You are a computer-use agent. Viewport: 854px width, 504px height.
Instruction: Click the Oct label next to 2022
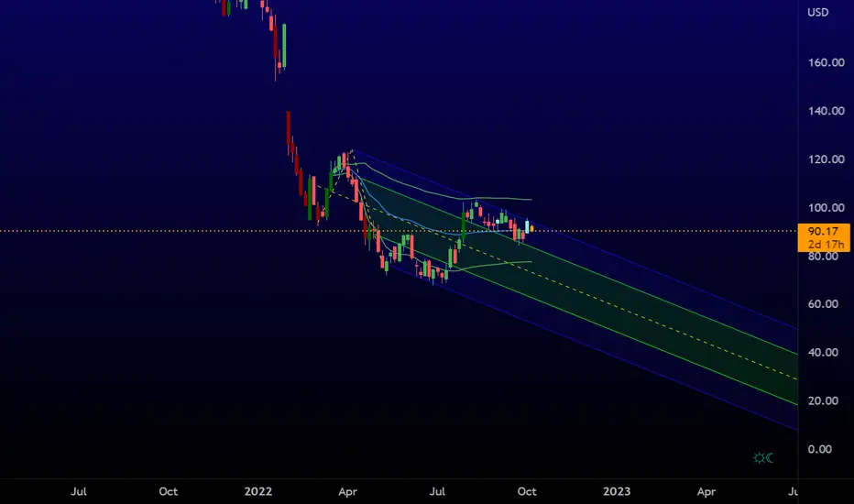pyautogui.click(x=169, y=491)
